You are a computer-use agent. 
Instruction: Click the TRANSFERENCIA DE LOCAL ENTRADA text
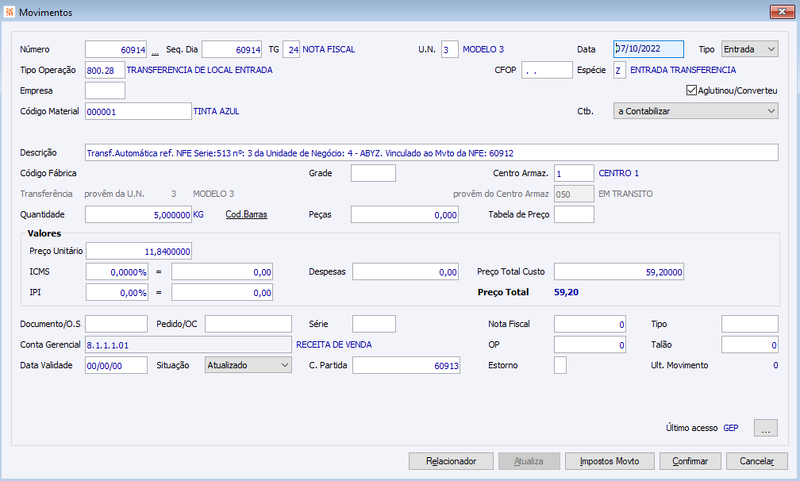[199, 70]
